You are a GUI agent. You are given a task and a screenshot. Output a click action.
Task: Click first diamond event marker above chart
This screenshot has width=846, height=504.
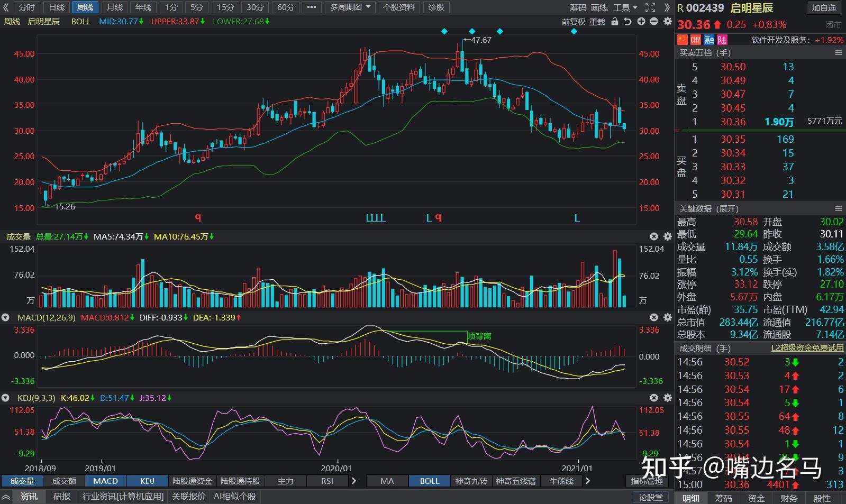(x=444, y=32)
